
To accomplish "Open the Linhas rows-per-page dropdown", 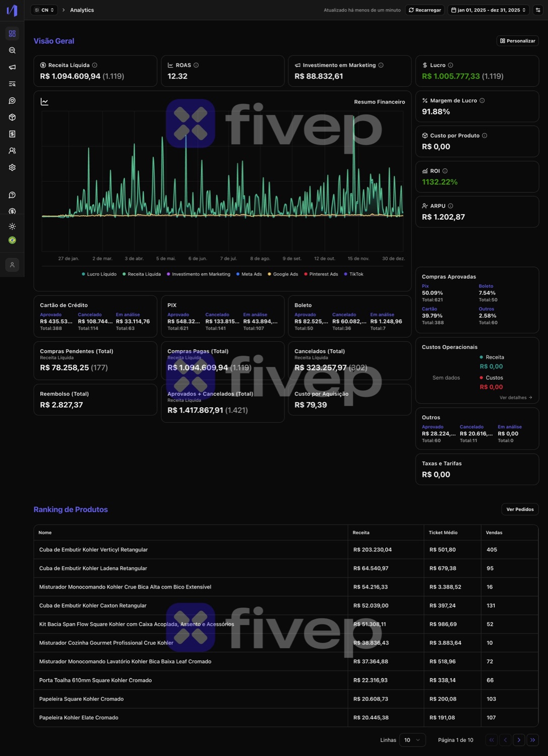I will click(x=412, y=740).
